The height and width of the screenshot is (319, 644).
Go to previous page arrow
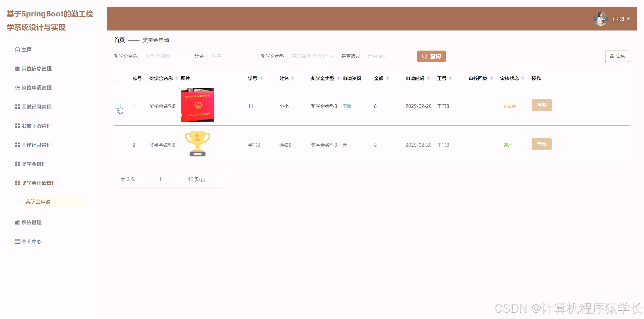(x=147, y=179)
